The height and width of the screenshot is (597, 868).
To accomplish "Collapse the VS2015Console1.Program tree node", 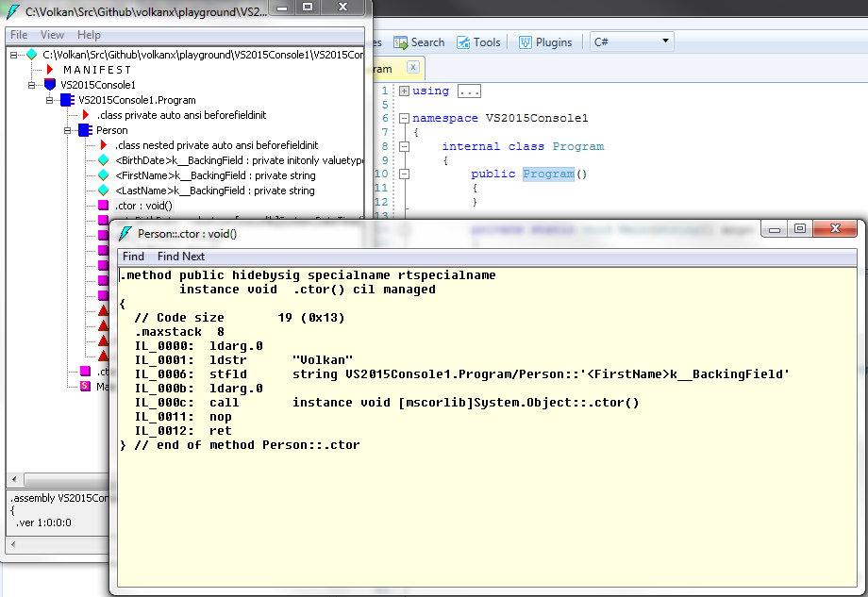I will point(49,100).
